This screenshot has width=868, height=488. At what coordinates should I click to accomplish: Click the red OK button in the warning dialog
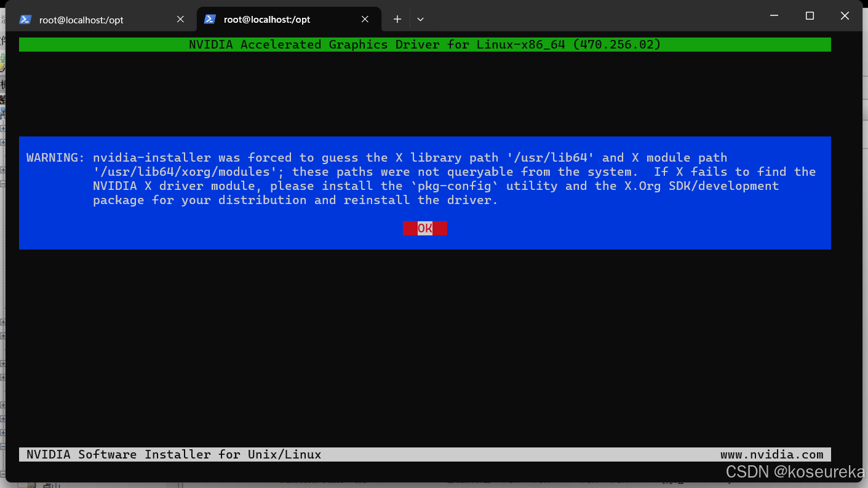click(x=425, y=229)
